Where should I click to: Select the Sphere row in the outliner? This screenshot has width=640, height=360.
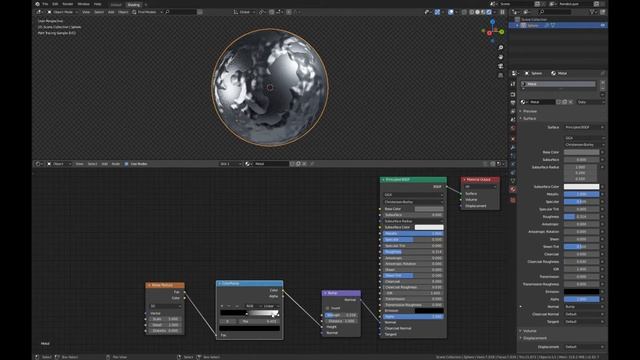point(558,25)
